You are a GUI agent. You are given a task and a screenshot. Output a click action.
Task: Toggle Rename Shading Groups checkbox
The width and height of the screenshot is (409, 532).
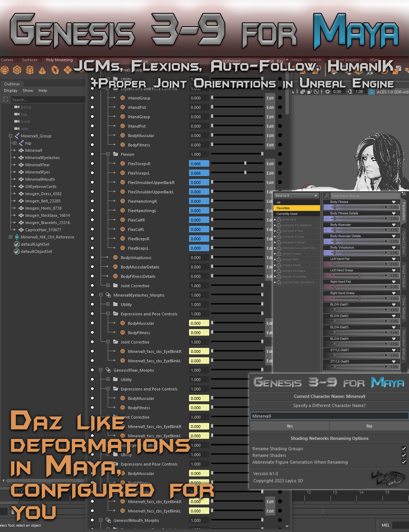[x=404, y=448]
